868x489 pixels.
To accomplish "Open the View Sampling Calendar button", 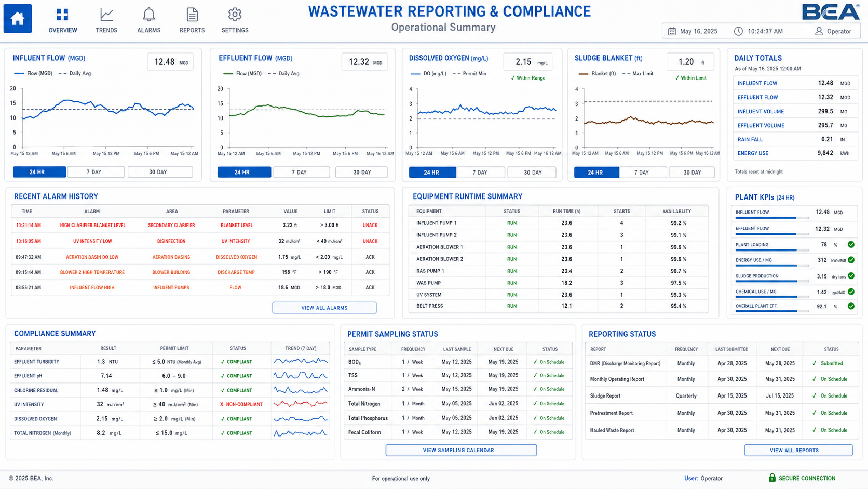I will pyautogui.click(x=461, y=450).
